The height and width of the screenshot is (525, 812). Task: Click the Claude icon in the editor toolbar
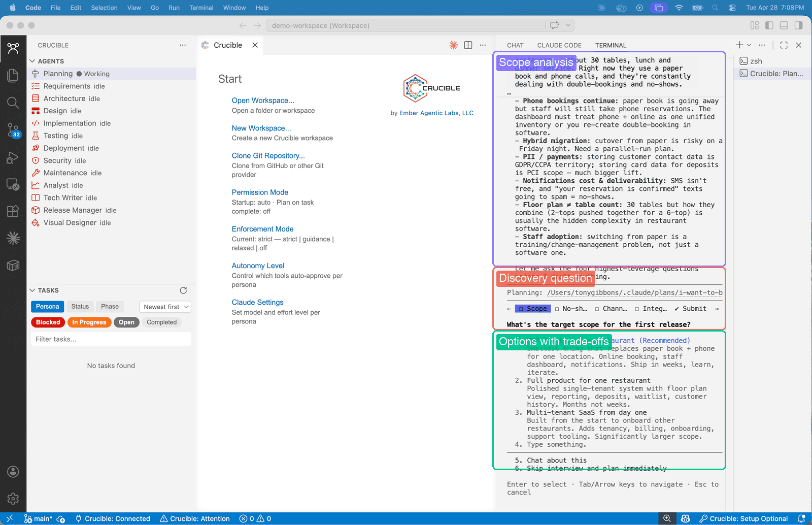[454, 45]
